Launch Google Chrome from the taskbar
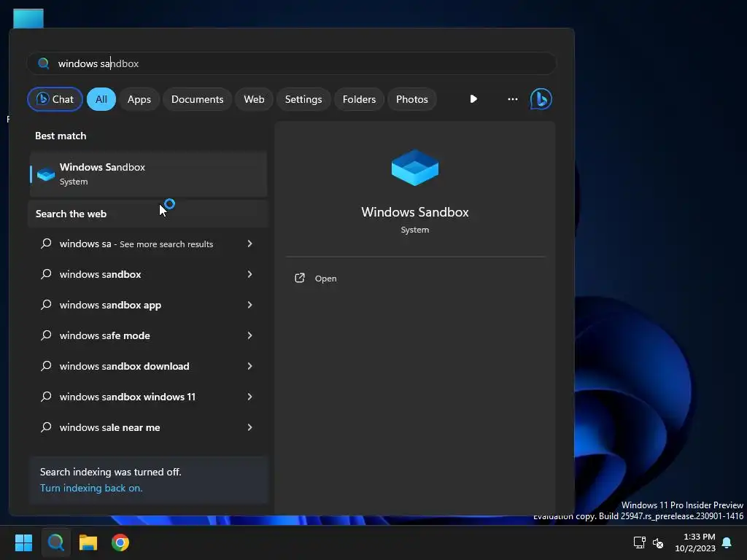The image size is (747, 560). pyautogui.click(x=120, y=542)
